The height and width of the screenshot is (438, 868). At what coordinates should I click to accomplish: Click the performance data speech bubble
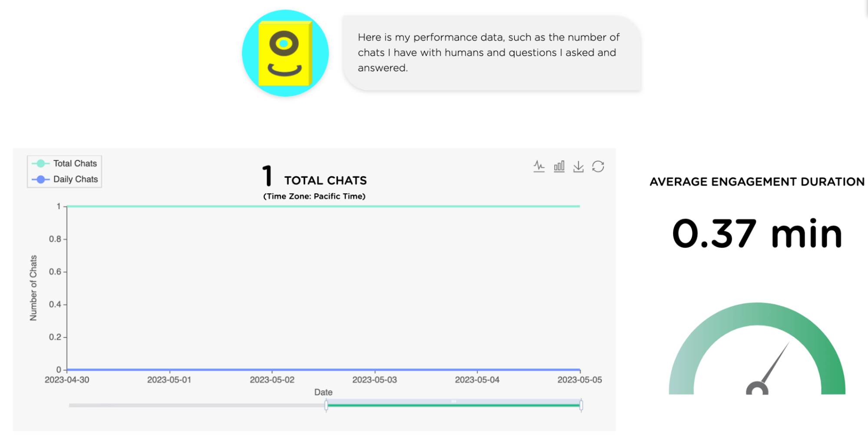click(x=492, y=53)
